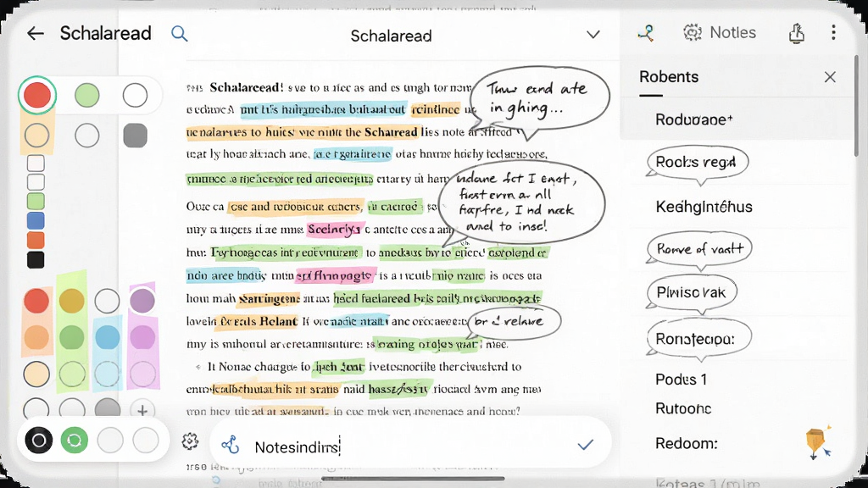Select the Podes 1 entry
The width and height of the screenshot is (868, 488).
coord(681,380)
